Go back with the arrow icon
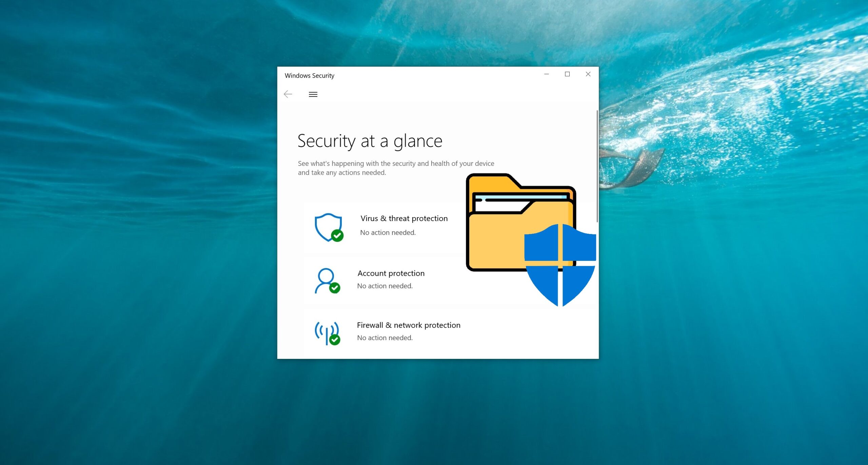Viewport: 868px width, 465px height. (x=288, y=94)
